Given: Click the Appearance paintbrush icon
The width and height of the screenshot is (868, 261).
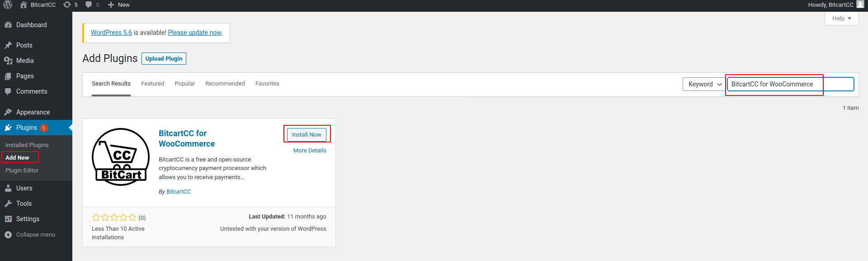Looking at the screenshot, I should 8,112.
